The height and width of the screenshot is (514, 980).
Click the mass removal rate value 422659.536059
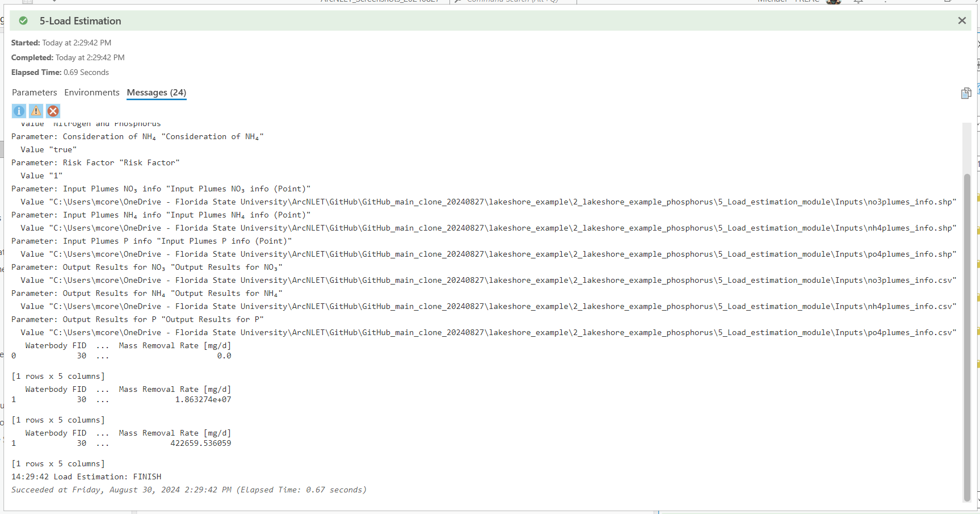(x=201, y=443)
